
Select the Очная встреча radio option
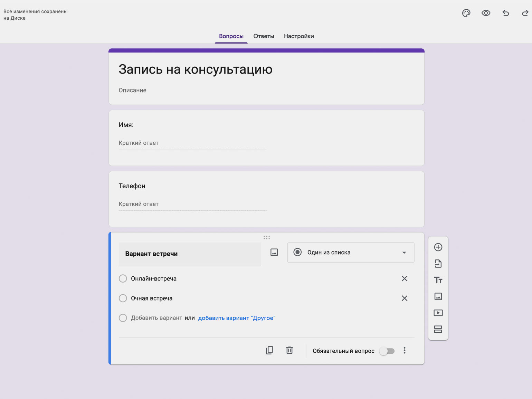pos(123,298)
